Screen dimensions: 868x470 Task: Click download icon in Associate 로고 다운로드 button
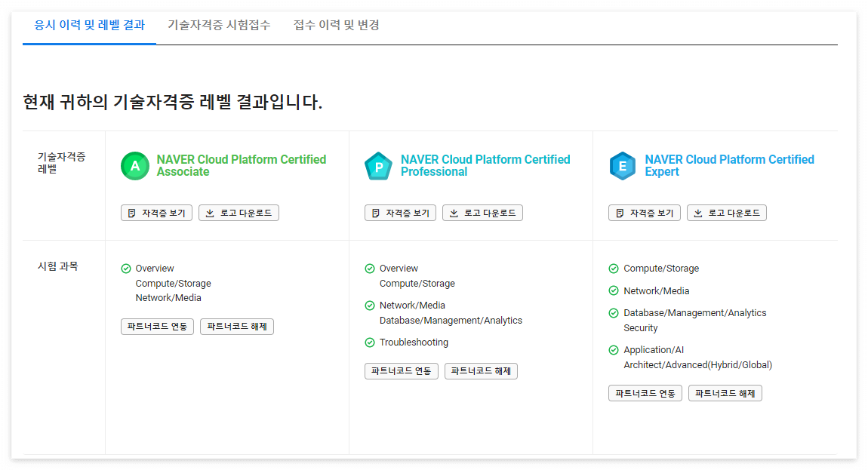(210, 213)
